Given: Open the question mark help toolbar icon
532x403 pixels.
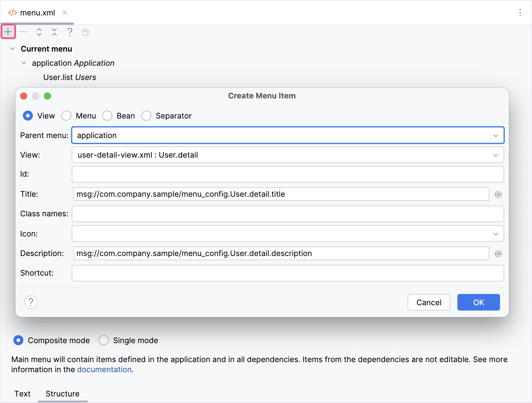Looking at the screenshot, I should coord(70,32).
